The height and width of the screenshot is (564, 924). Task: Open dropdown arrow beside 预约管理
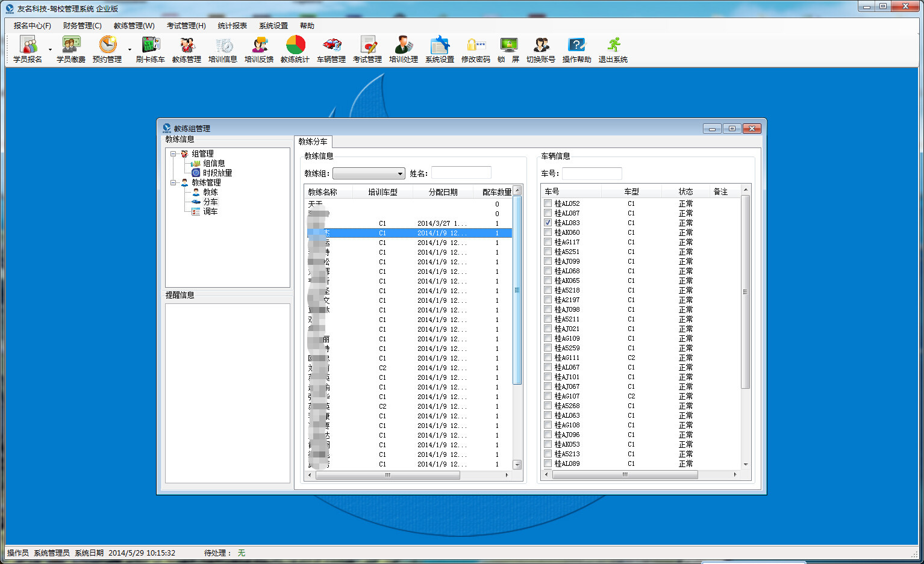point(130,49)
